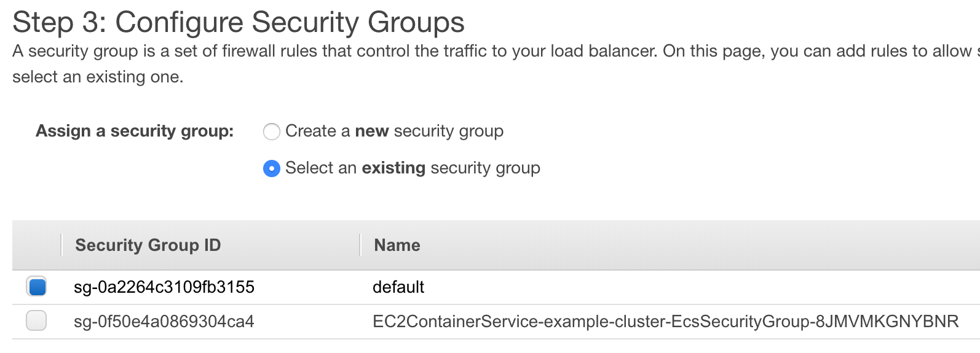The image size is (980, 353).
Task: Sort by the Security Group ID column header
Action: pyautogui.click(x=148, y=245)
